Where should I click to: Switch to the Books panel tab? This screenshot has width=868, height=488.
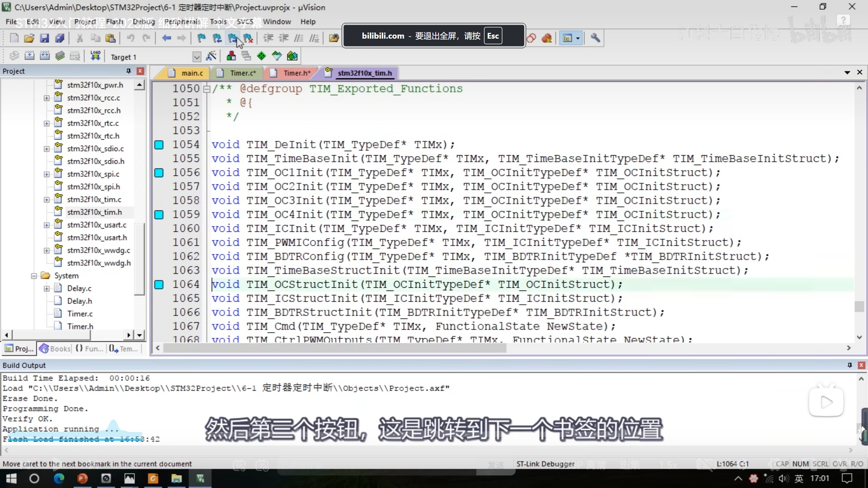coord(55,349)
